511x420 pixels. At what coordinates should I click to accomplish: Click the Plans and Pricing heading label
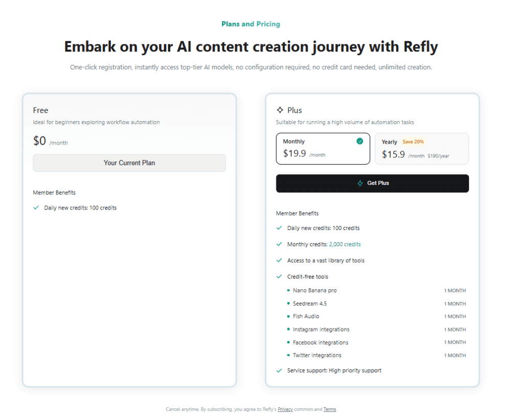[x=250, y=24]
